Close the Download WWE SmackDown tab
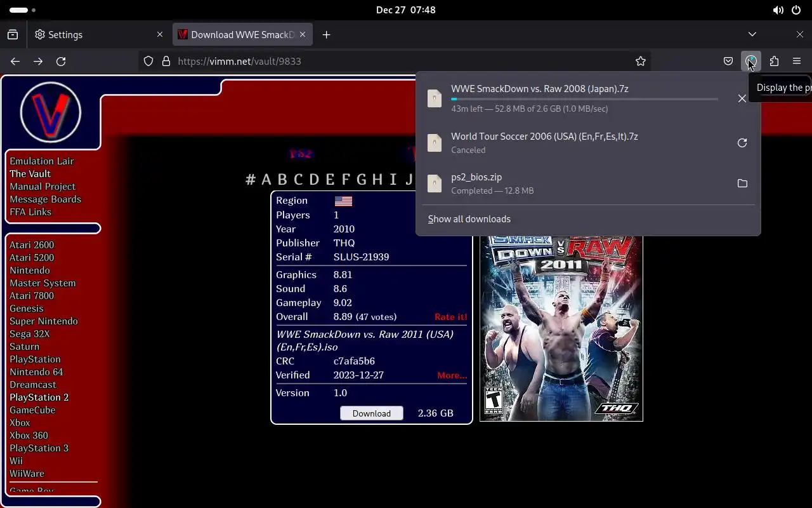 pyautogui.click(x=303, y=35)
